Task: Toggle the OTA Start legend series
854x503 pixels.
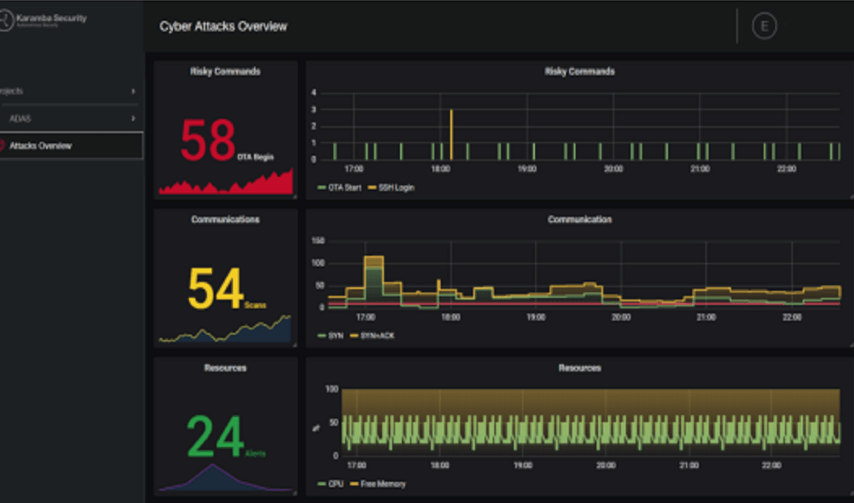Action: coord(339,187)
